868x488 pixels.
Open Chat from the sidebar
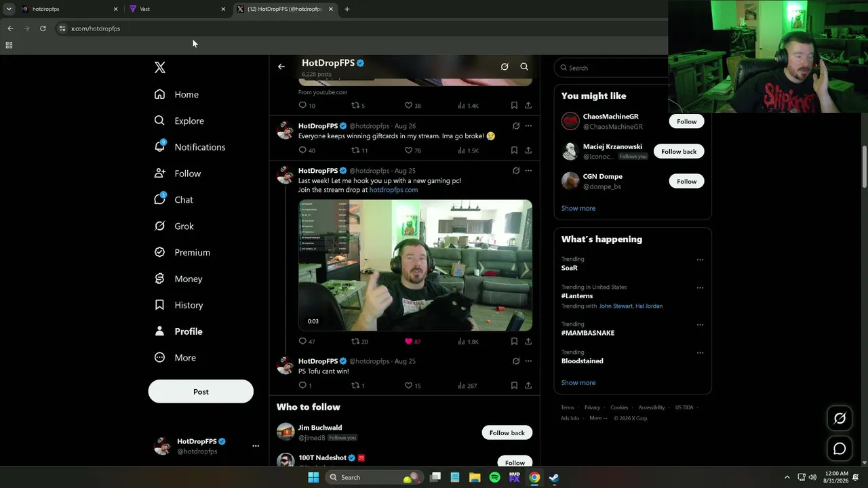coord(174,200)
